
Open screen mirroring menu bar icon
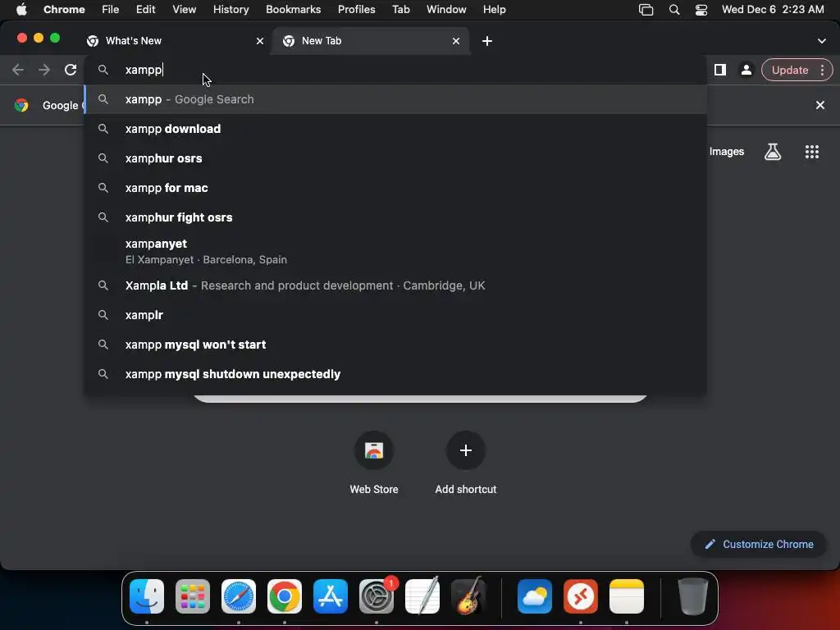coord(646,10)
